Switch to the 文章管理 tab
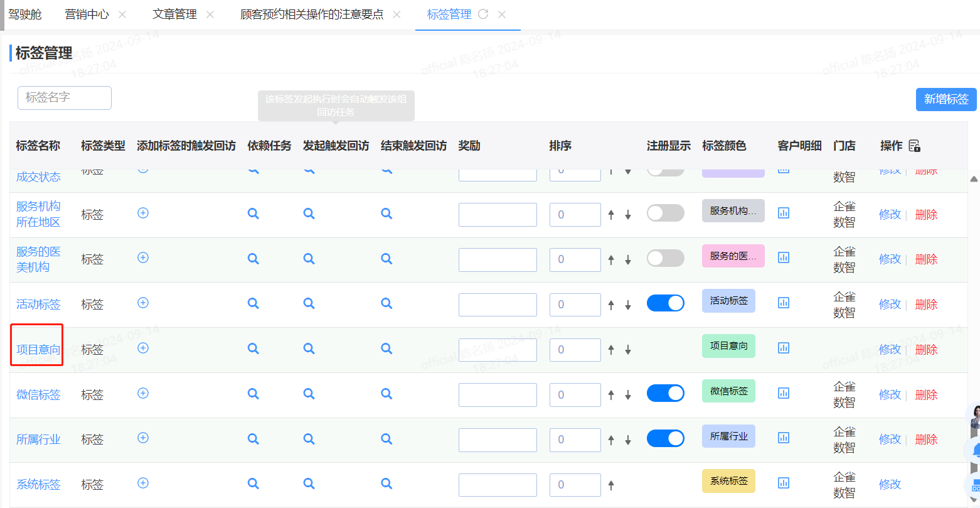This screenshot has width=980, height=508. click(x=174, y=14)
